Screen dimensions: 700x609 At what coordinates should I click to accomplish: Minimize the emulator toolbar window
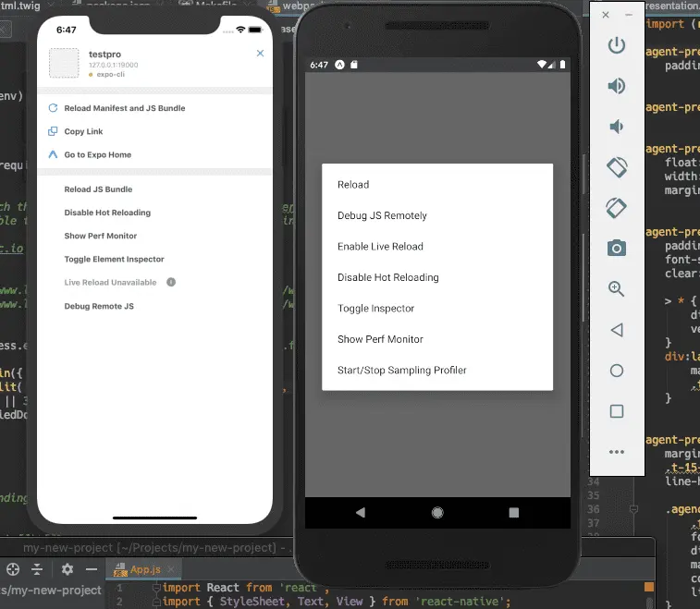coord(629,15)
